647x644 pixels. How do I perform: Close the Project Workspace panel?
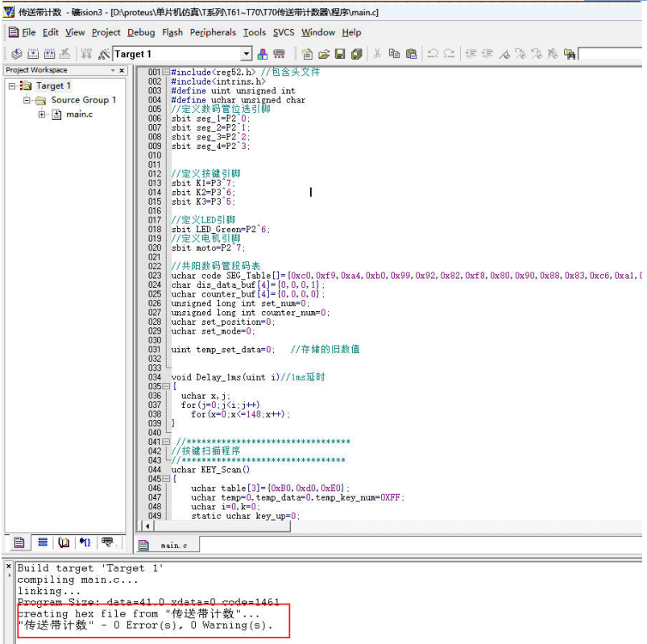(x=122, y=71)
